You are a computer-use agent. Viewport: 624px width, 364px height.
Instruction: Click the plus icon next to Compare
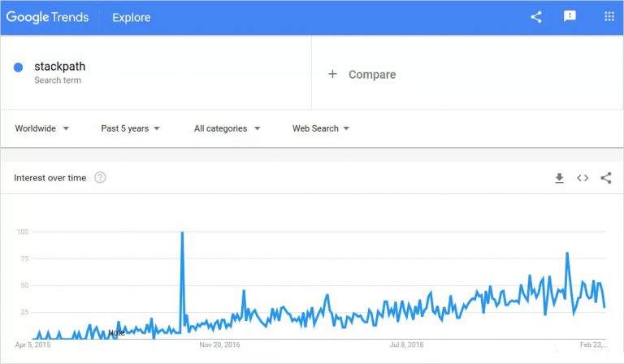[x=332, y=74]
